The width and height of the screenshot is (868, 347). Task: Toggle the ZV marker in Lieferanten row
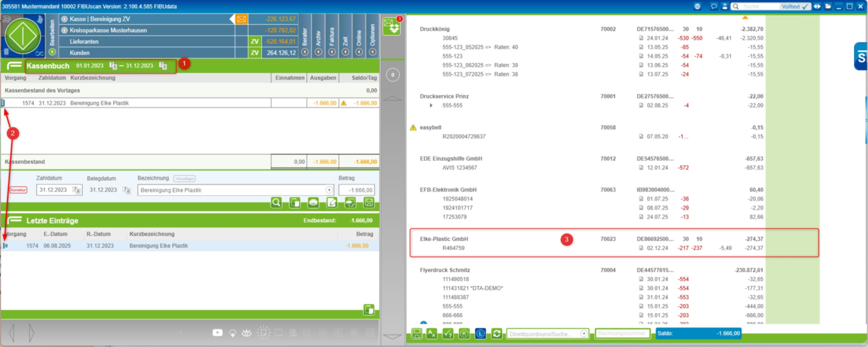coord(255,42)
